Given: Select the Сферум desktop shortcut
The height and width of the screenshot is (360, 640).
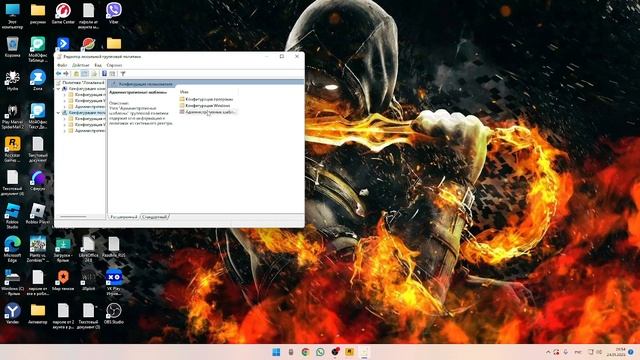Looking at the screenshot, I should [x=38, y=181].
